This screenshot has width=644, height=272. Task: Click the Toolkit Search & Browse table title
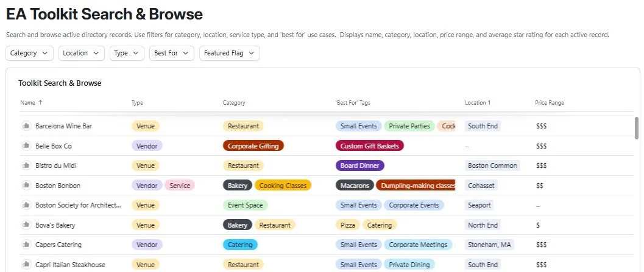(x=60, y=83)
